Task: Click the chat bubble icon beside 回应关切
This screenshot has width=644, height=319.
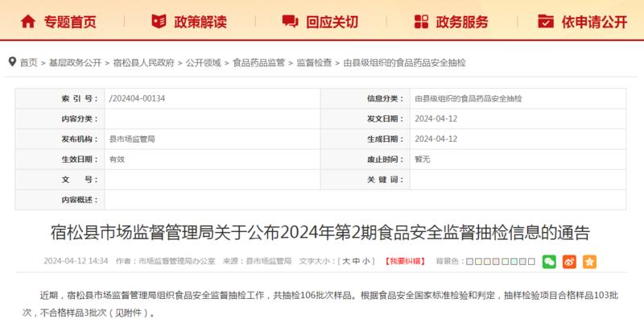Action: [x=290, y=21]
